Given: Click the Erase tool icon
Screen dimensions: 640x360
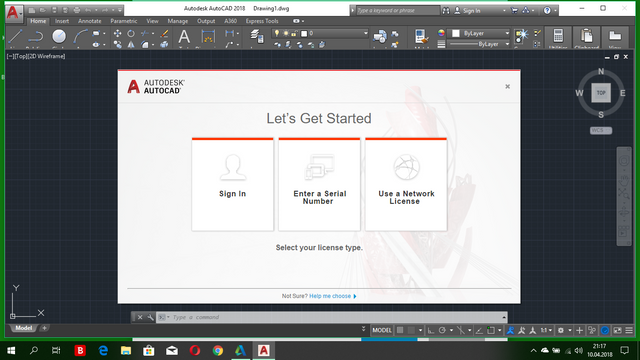Looking at the screenshot, I should click(164, 33).
